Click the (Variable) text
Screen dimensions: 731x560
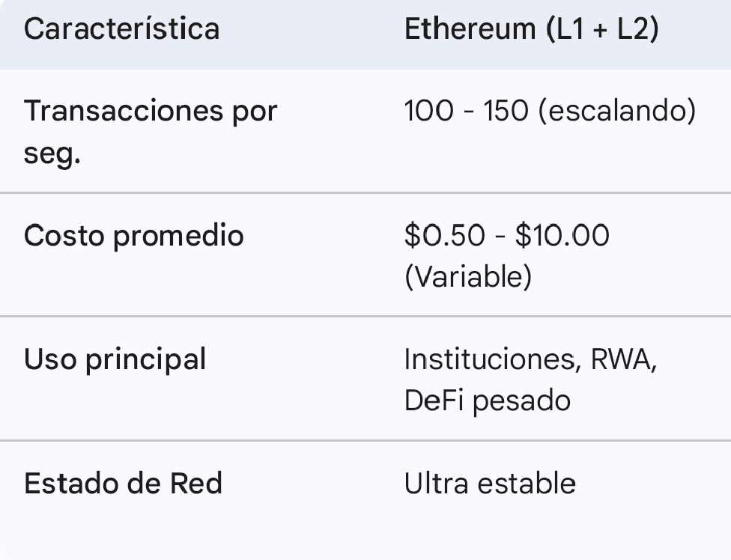click(467, 277)
